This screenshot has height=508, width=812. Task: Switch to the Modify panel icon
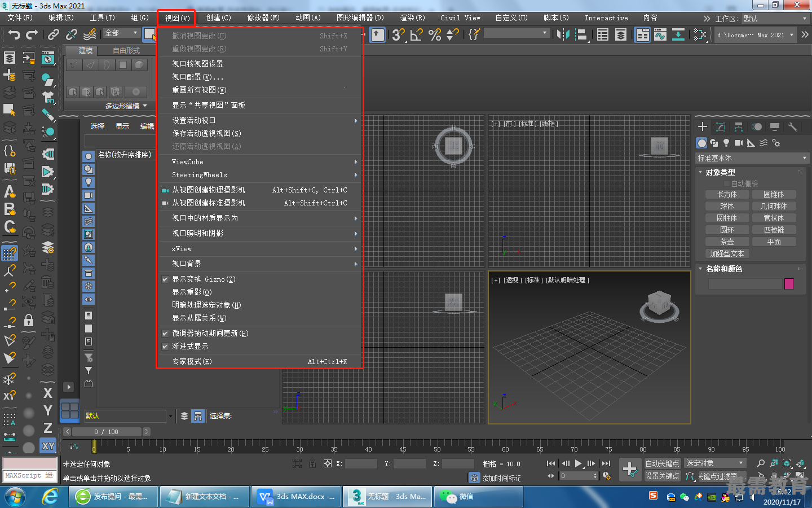tap(721, 126)
